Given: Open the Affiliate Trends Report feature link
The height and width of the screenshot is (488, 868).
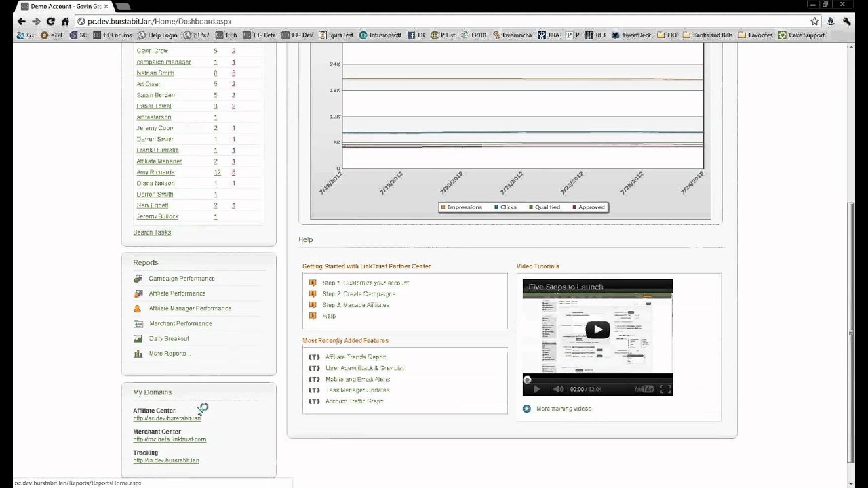Looking at the screenshot, I should click(x=356, y=357).
